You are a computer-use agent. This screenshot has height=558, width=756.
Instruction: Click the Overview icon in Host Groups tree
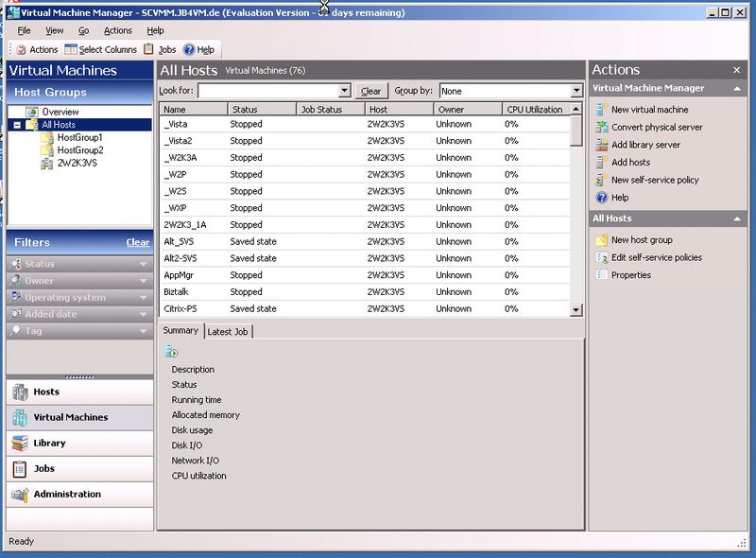pos(32,112)
